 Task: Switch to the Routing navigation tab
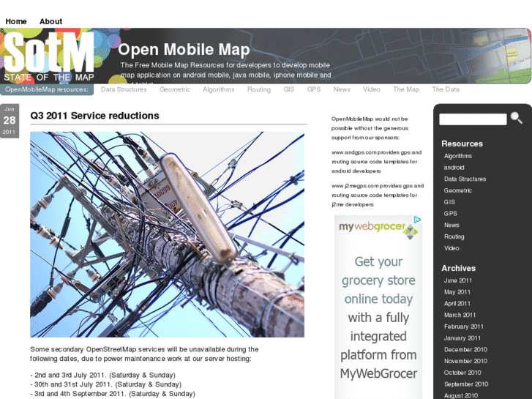point(259,89)
